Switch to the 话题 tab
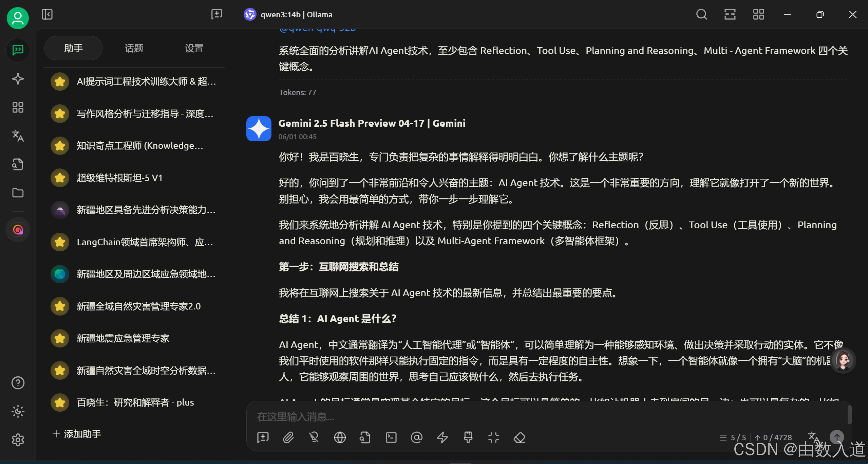This screenshot has height=464, width=868. 134,48
